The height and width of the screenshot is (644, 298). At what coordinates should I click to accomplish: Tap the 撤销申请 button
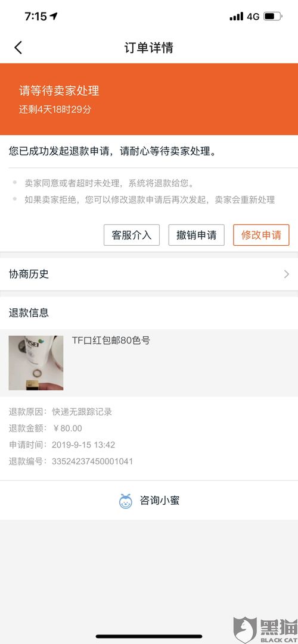(x=197, y=235)
